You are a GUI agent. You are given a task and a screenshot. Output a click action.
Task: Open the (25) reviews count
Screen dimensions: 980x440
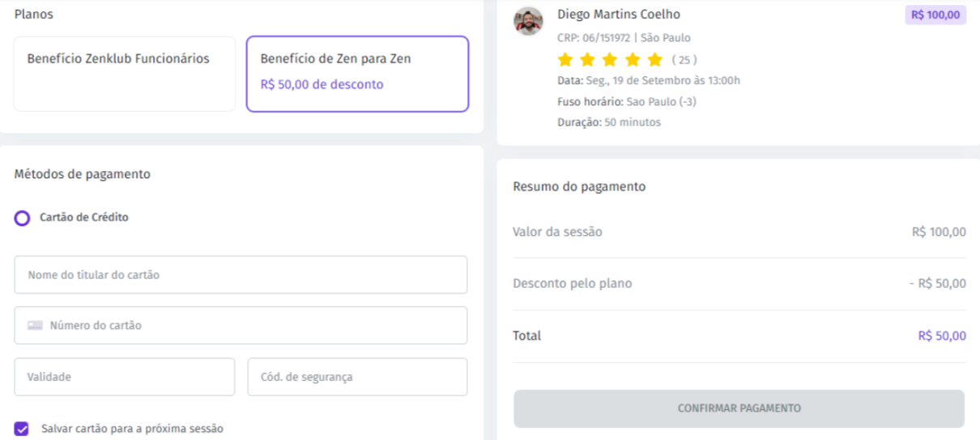(684, 60)
